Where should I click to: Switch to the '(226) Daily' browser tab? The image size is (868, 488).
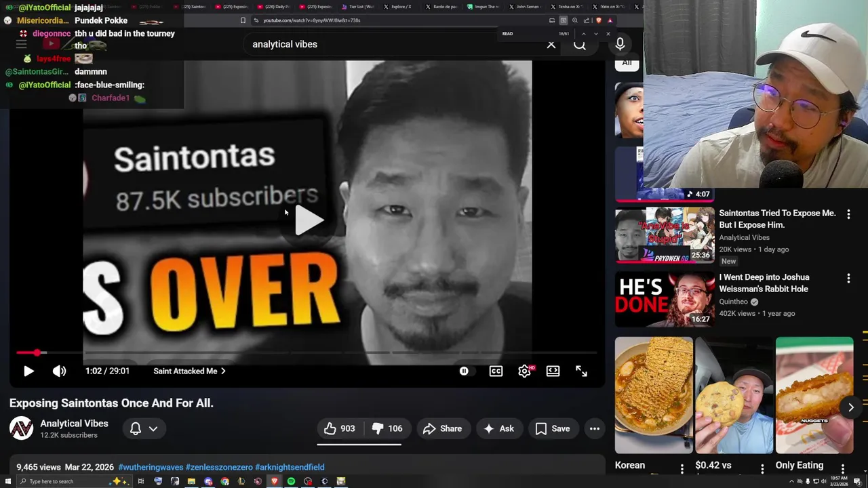274,7
